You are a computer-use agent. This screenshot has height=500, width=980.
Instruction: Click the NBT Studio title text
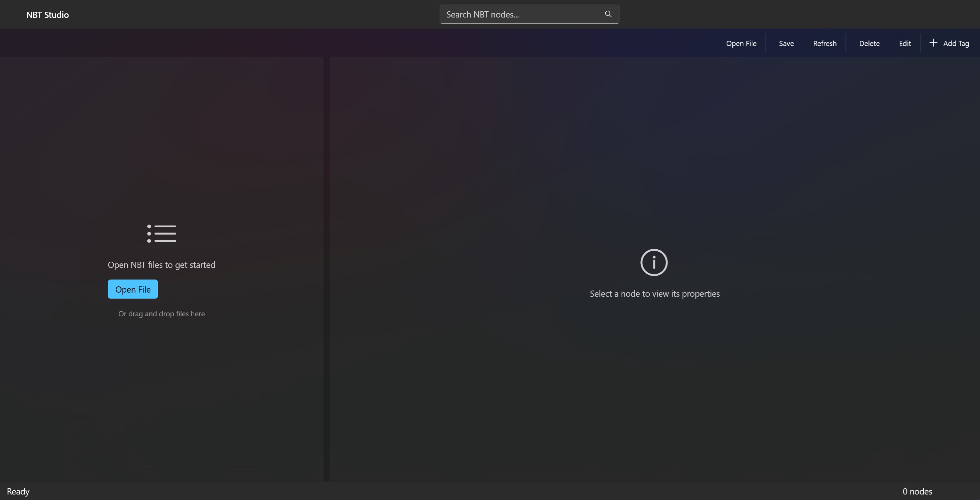pos(47,15)
